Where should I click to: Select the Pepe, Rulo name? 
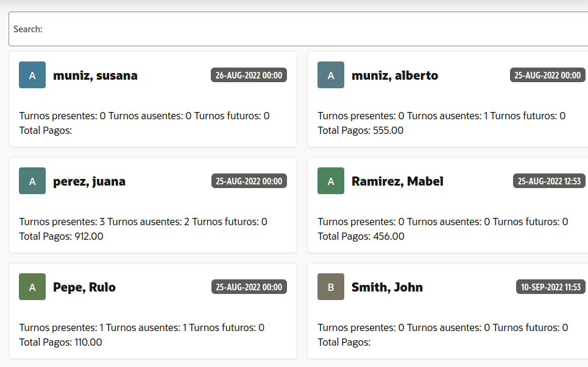point(84,288)
